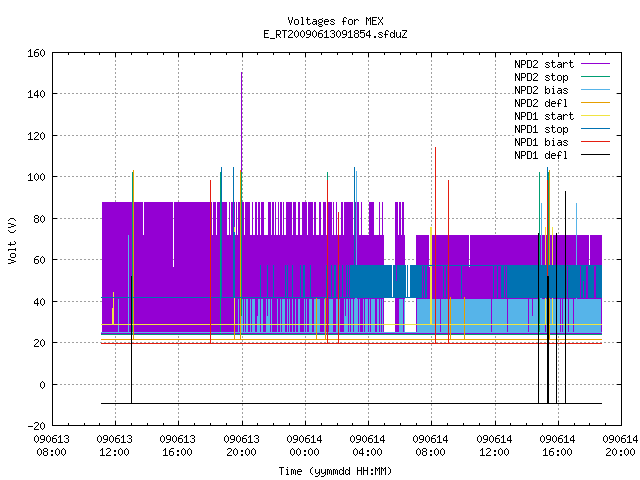Screen dimensions: 640x480
Task: Click the 'Time (yymmdd HH:MM)' x-axis label
Action: tap(335, 471)
